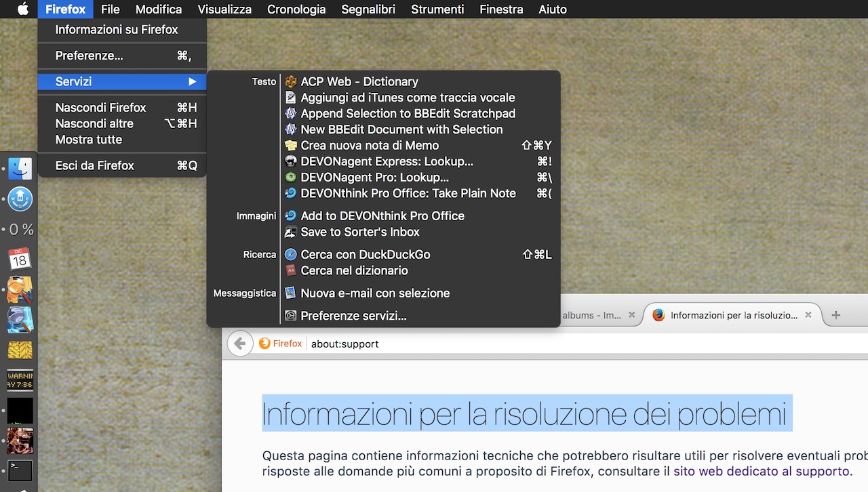
Task: Open the Apple menu
Action: point(22,9)
